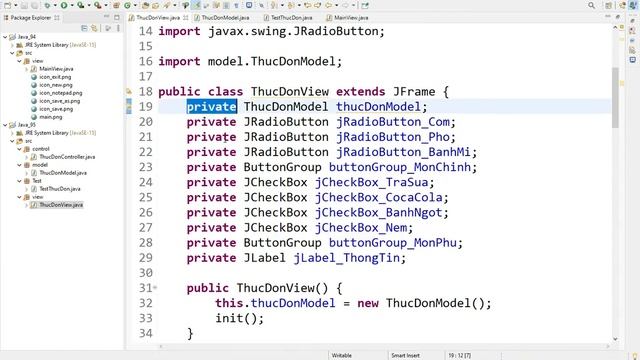This screenshot has height=360, width=640.
Task: Click the New Java Class icon
Action: 127,5
